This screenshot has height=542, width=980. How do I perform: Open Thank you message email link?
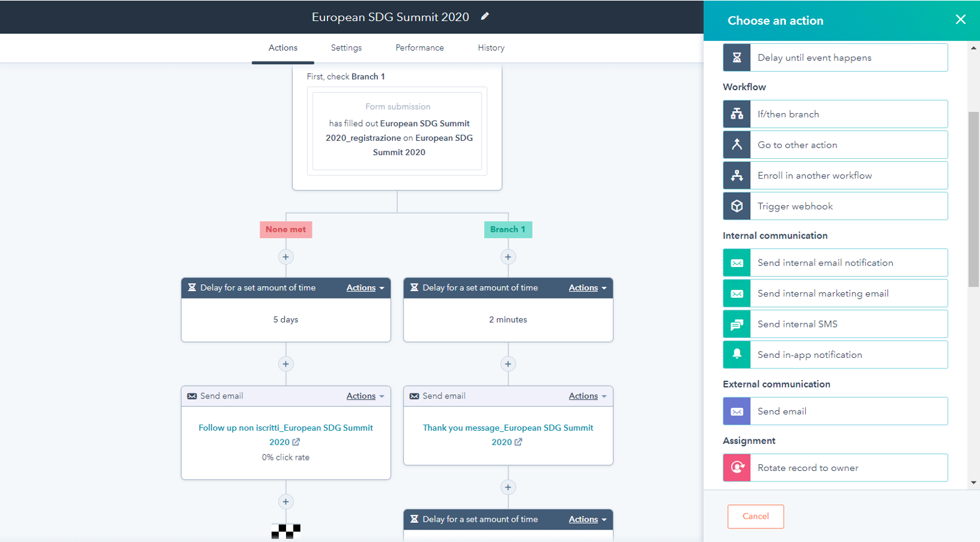pyautogui.click(x=508, y=434)
